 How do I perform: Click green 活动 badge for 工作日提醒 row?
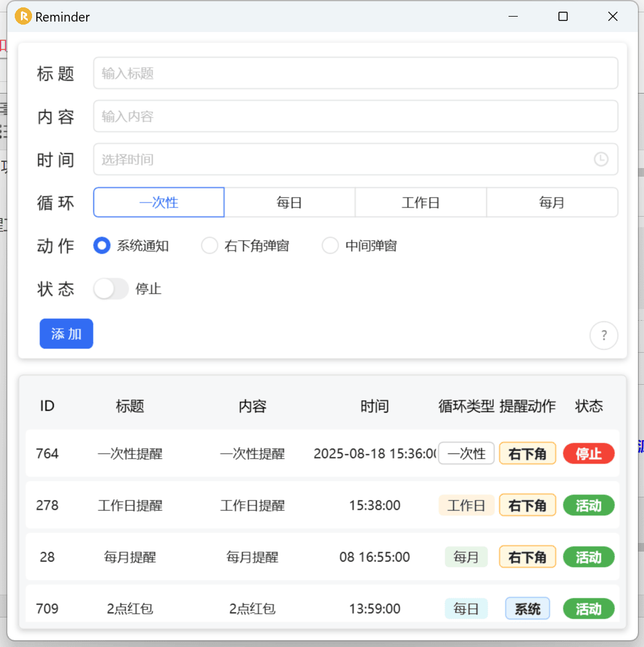pyautogui.click(x=588, y=505)
